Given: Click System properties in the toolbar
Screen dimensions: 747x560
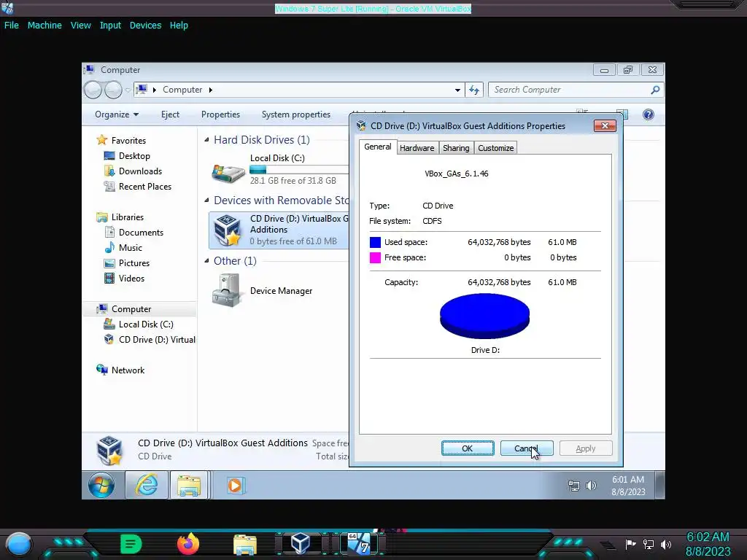Looking at the screenshot, I should click(x=296, y=114).
